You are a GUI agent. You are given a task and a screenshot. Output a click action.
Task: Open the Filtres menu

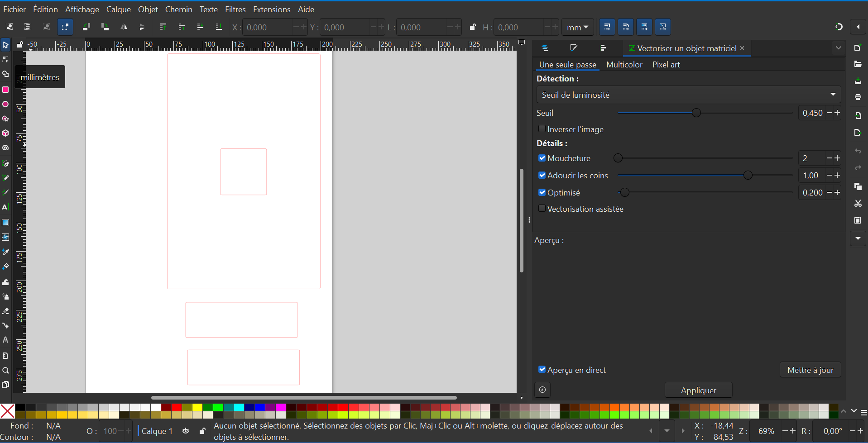[235, 9]
